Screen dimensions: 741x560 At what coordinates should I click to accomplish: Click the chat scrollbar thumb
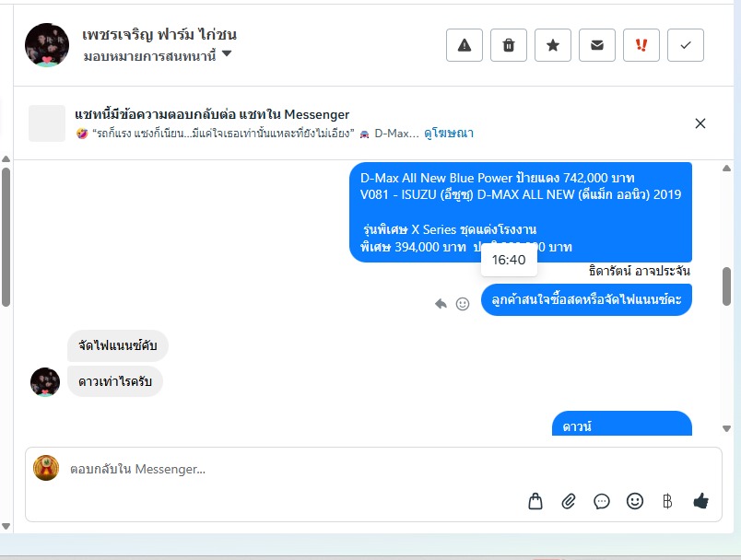pos(726,286)
